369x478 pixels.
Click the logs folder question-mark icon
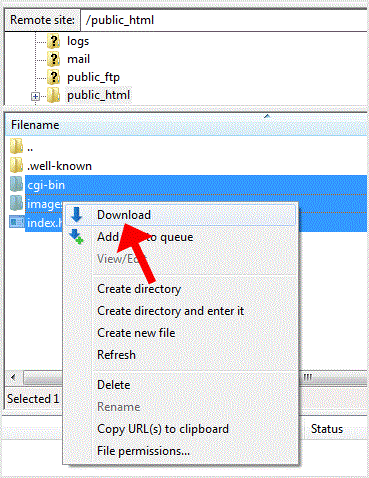53,41
